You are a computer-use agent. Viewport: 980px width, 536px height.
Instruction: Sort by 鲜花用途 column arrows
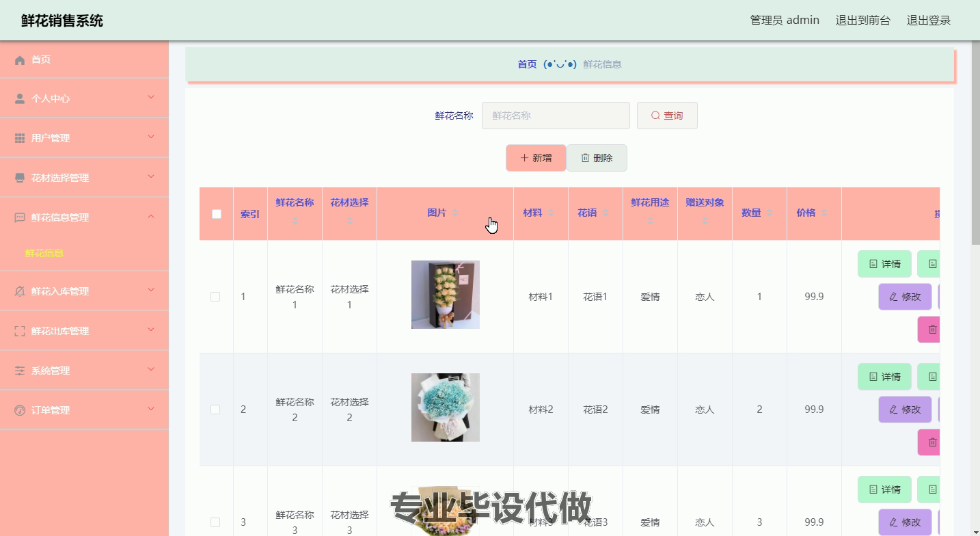[x=651, y=220]
